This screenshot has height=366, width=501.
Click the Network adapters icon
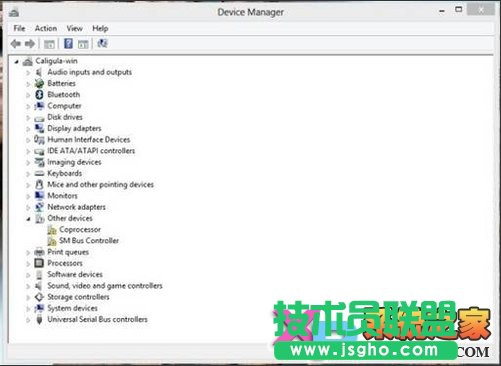[x=39, y=207]
